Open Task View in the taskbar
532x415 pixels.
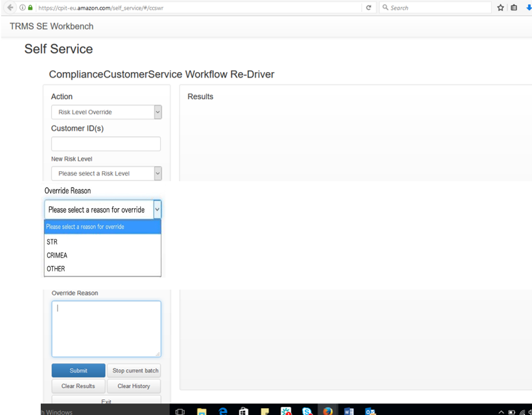tap(180, 411)
